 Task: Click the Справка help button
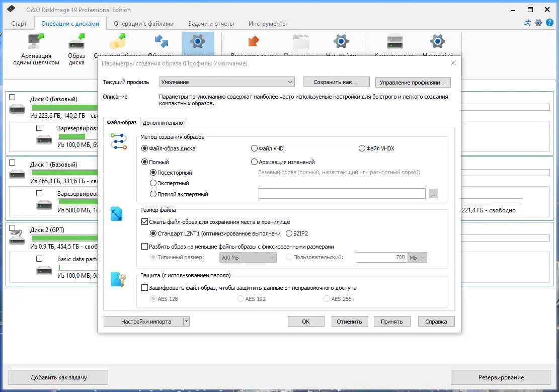[436, 322]
